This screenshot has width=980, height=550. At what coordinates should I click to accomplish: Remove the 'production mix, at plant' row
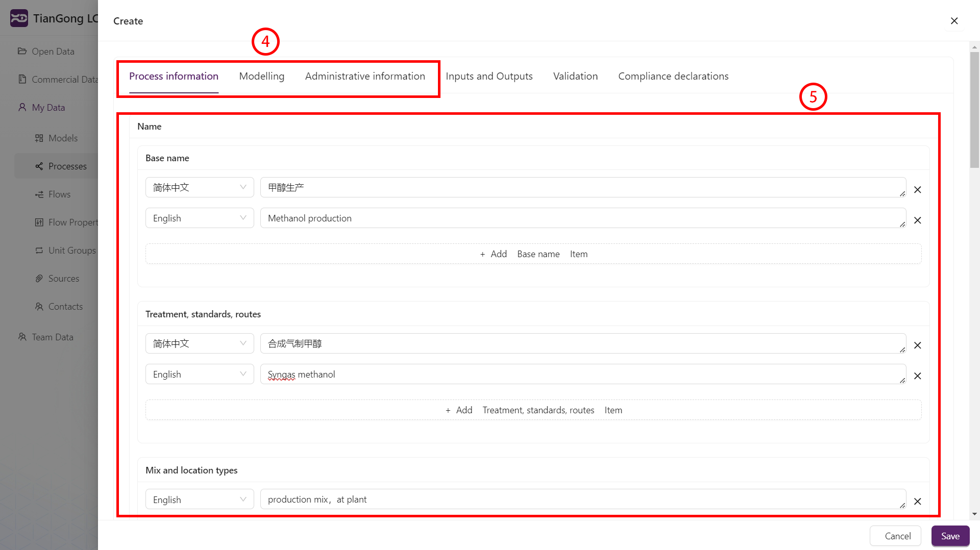[x=917, y=502]
